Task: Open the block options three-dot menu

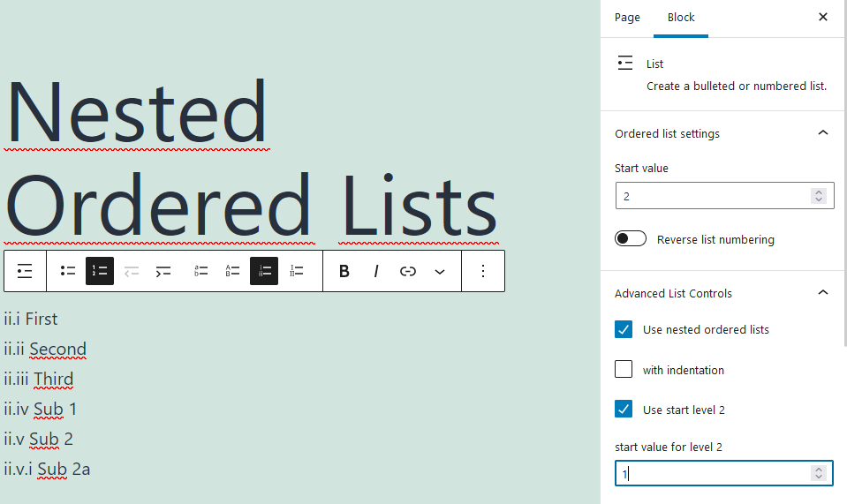Action: click(x=483, y=271)
